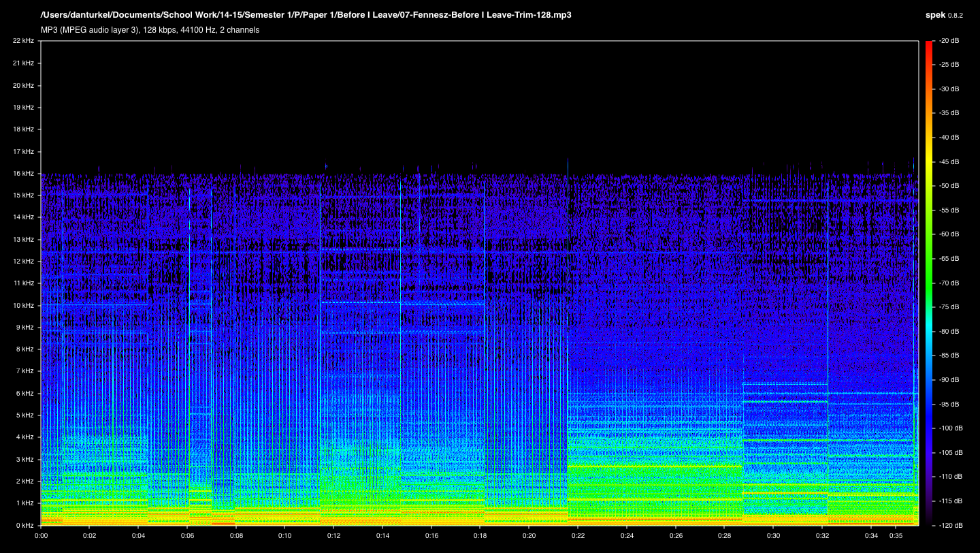Select the 0:30 time axis marker

pos(772,536)
